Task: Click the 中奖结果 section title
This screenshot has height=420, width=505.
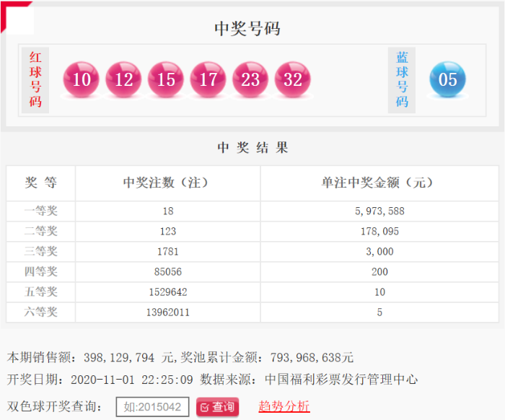Action: coord(253,148)
